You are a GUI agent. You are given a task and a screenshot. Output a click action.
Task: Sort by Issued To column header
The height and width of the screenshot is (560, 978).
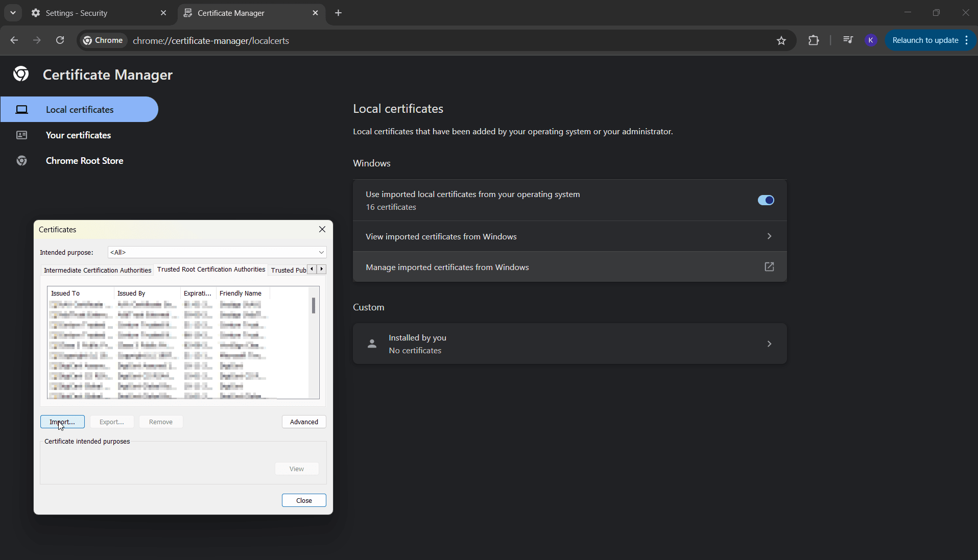(80, 293)
